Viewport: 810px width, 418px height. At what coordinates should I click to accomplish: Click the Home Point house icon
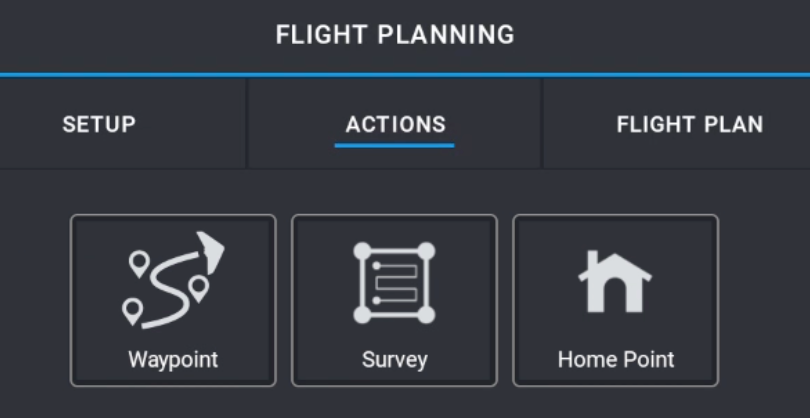[615, 282]
